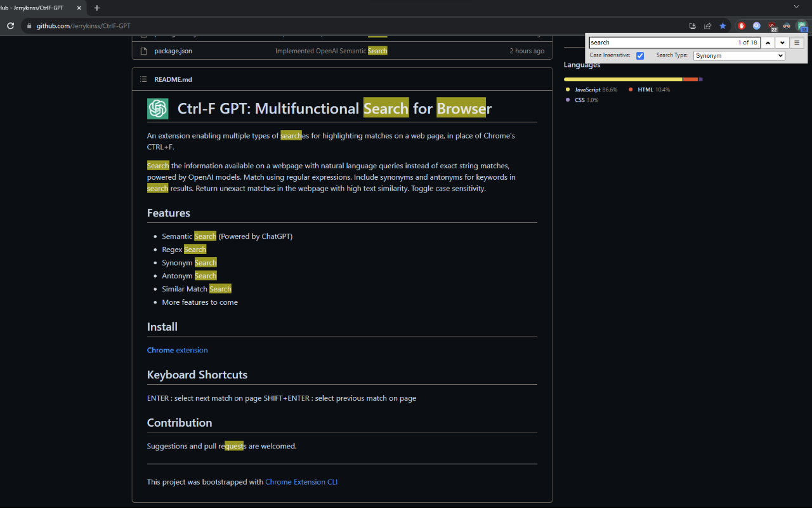
Task: Click the package.json file icon
Action: [143, 51]
